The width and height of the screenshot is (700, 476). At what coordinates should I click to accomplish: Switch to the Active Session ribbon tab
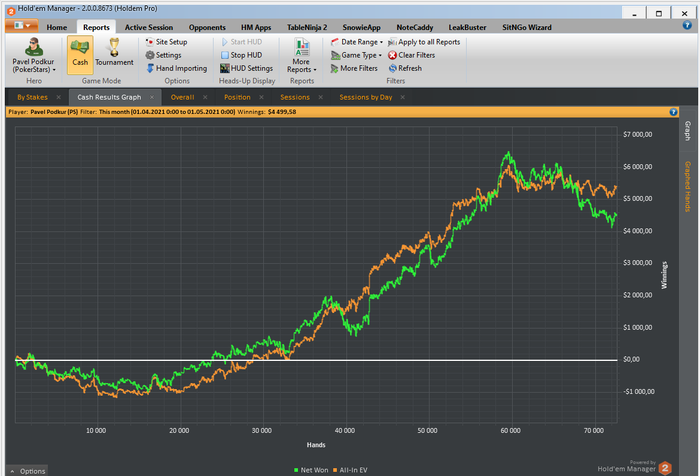click(x=148, y=27)
